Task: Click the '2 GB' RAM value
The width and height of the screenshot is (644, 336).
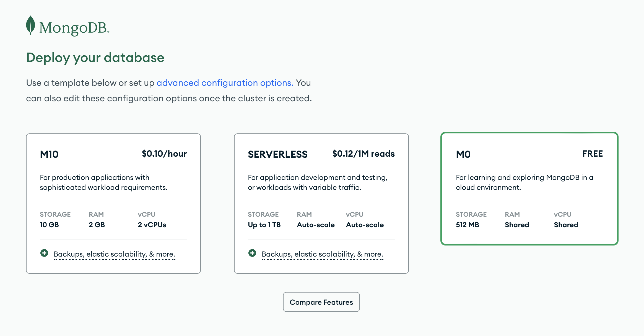Action: coord(97,225)
